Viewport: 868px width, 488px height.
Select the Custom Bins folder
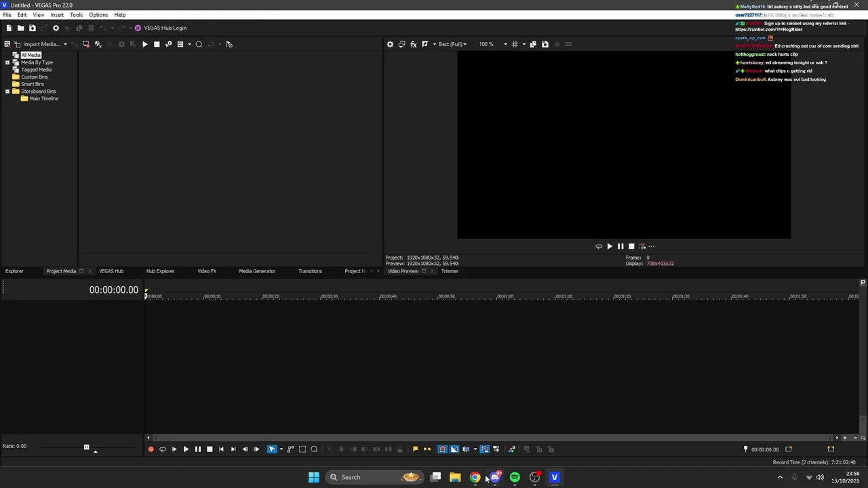(x=34, y=77)
